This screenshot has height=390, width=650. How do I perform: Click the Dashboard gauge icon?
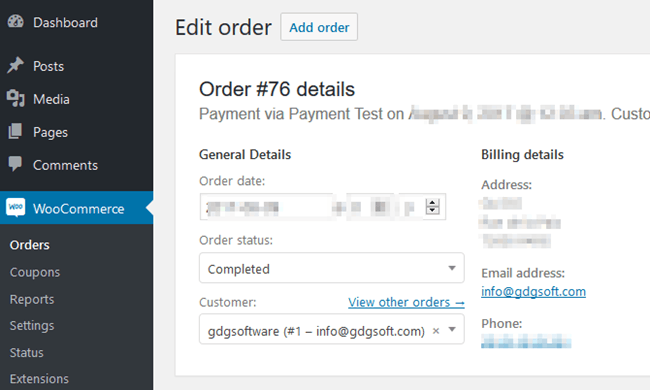(16, 22)
